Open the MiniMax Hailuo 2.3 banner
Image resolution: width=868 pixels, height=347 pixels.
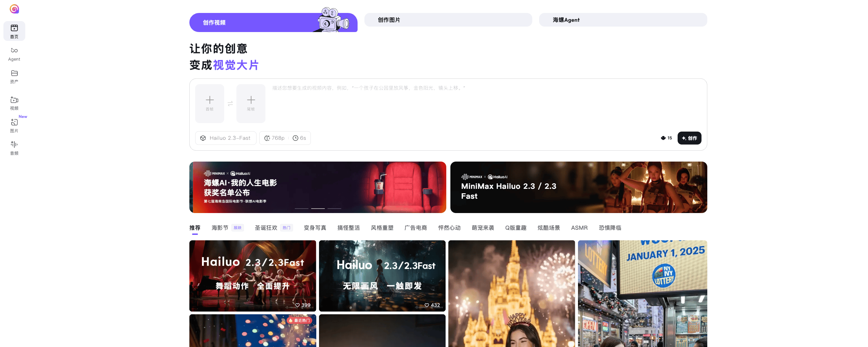579,187
